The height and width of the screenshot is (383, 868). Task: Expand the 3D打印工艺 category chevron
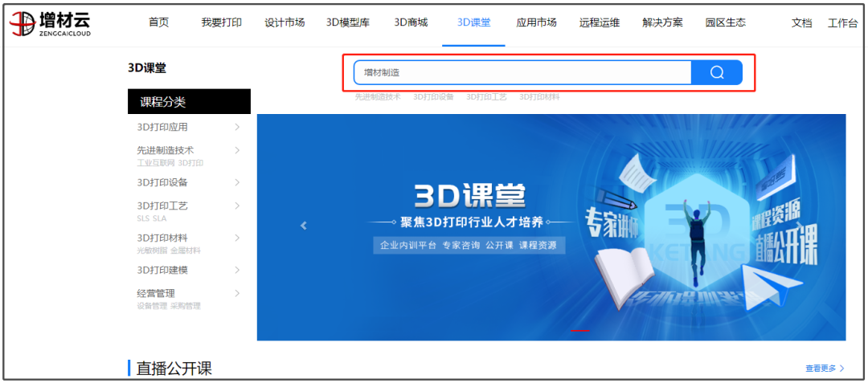pyautogui.click(x=237, y=206)
